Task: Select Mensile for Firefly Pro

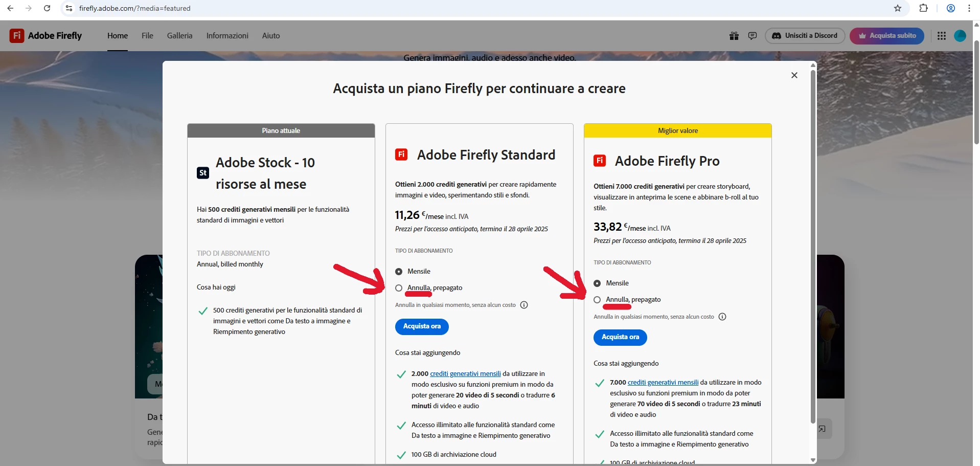Action: (x=597, y=283)
